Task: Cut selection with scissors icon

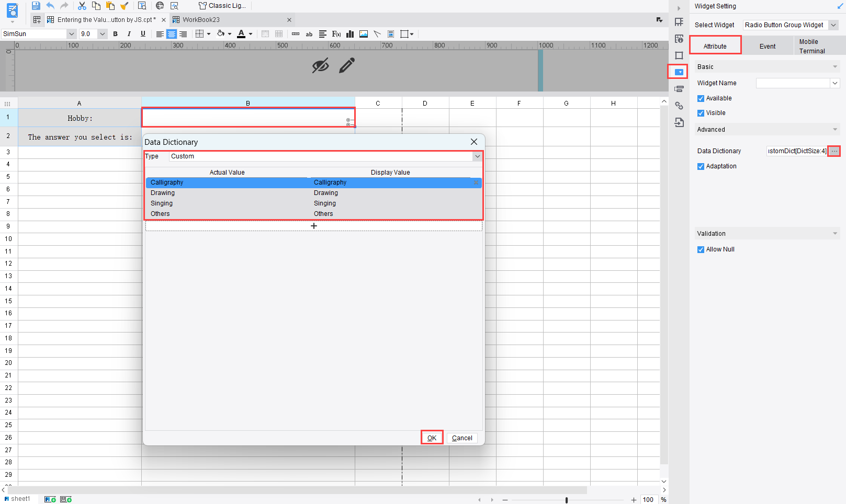Action: pyautogui.click(x=82, y=6)
